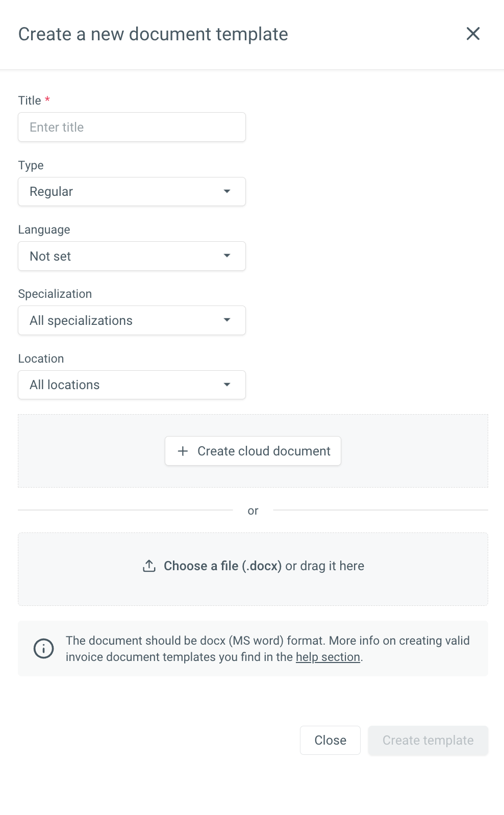Image resolution: width=504 pixels, height=815 pixels.
Task: Click the upload arrow icon
Action: (149, 566)
